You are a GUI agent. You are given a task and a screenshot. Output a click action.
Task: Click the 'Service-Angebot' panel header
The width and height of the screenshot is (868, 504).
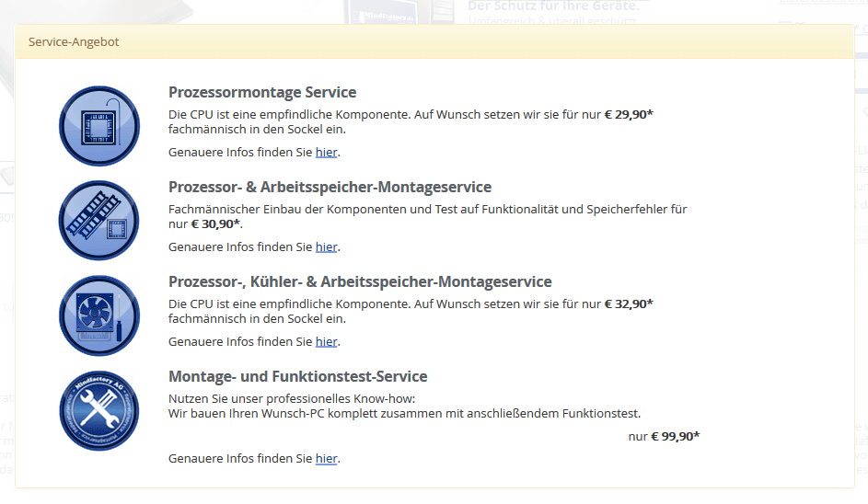[x=74, y=42]
